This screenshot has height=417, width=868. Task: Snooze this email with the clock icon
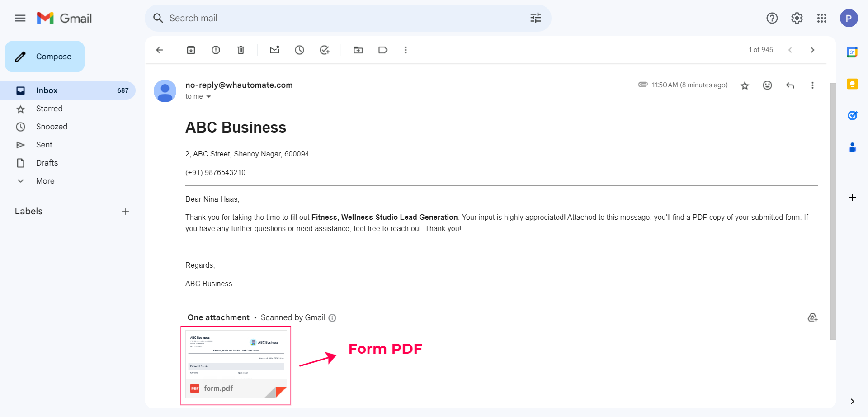299,50
